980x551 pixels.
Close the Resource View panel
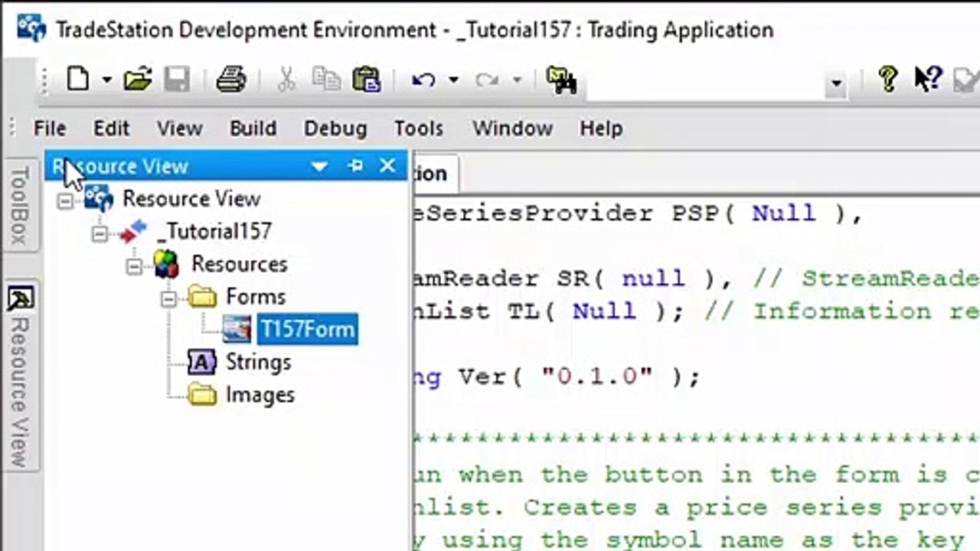tap(388, 166)
